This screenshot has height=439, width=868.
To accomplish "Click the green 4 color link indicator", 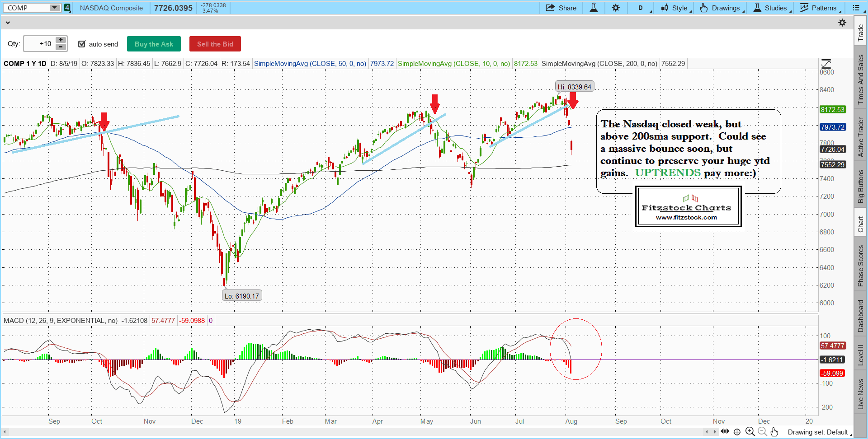I will click(x=67, y=8).
